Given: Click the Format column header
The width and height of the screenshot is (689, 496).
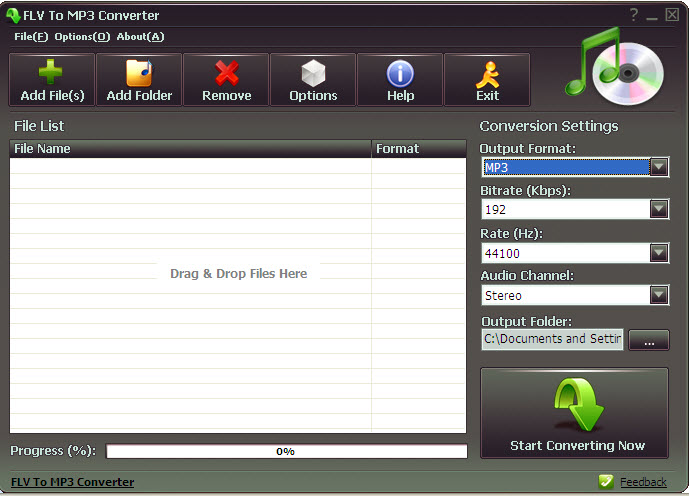Looking at the screenshot, I should pos(419,148).
